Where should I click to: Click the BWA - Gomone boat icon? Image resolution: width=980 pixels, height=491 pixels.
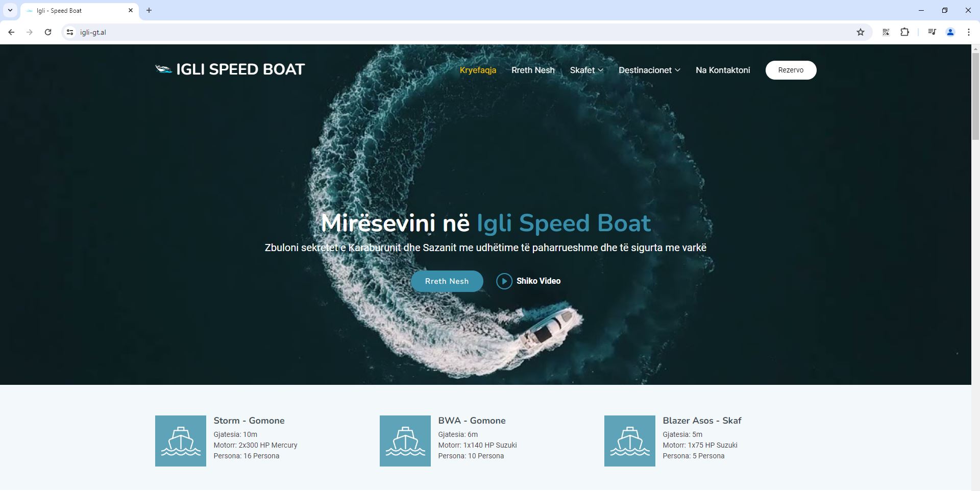tap(405, 441)
